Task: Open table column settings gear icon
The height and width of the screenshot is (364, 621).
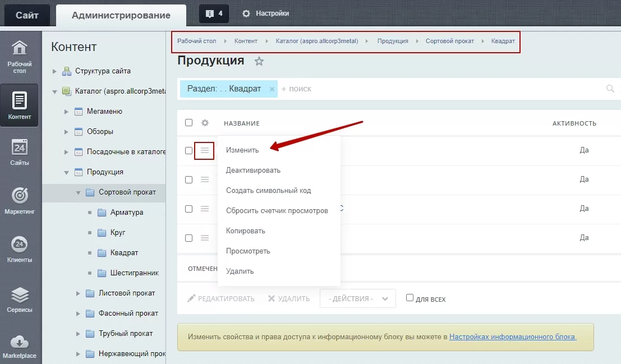Action: tap(205, 123)
